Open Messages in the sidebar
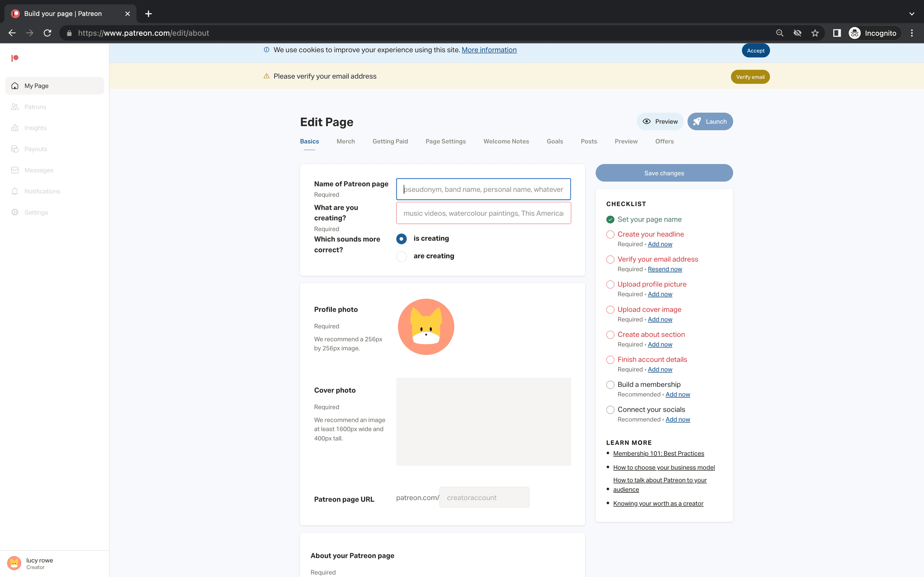Image resolution: width=924 pixels, height=577 pixels. point(38,170)
